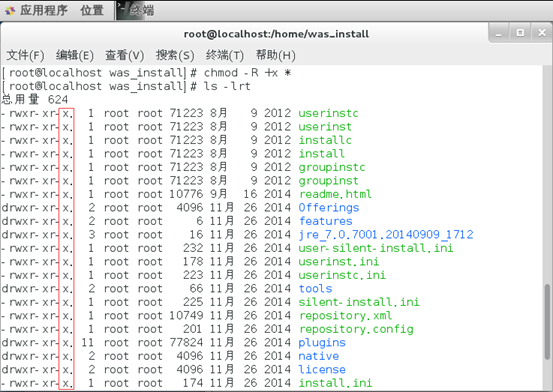Screen dimensions: 553x392
Task: Click the size value 77824 for plugins
Action: (x=186, y=343)
